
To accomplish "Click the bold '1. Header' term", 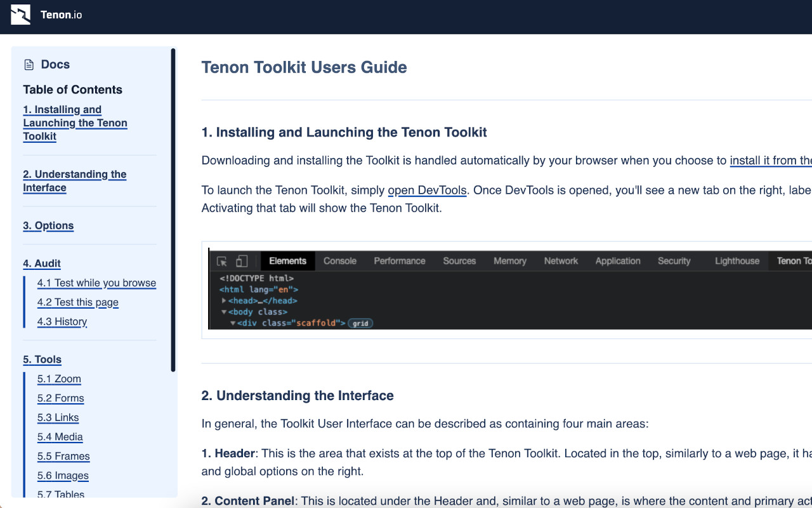I will pyautogui.click(x=228, y=453).
